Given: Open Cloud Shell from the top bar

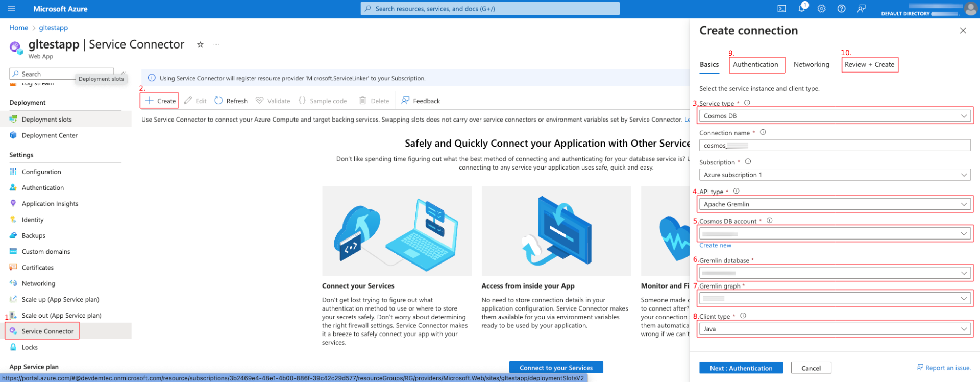Looking at the screenshot, I should click(x=781, y=9).
